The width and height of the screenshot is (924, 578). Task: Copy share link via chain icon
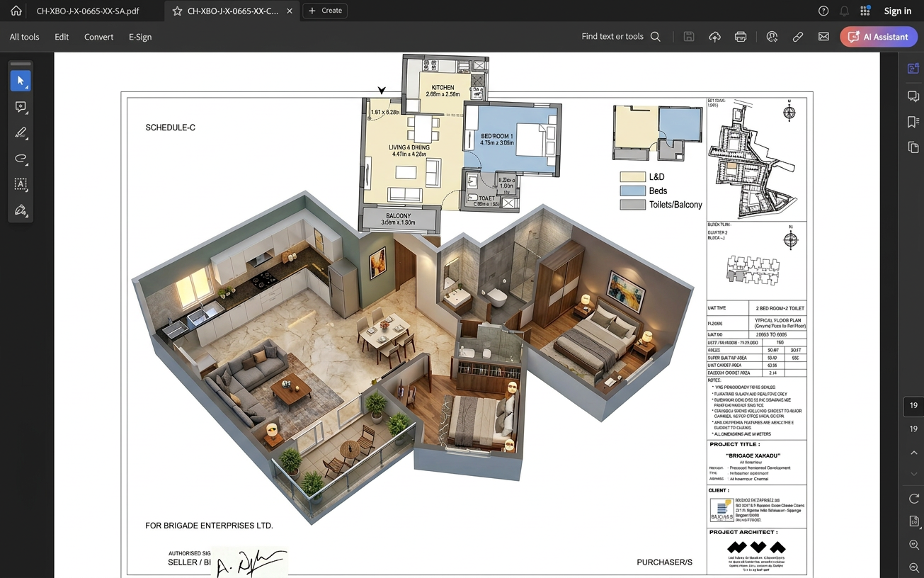coord(798,37)
